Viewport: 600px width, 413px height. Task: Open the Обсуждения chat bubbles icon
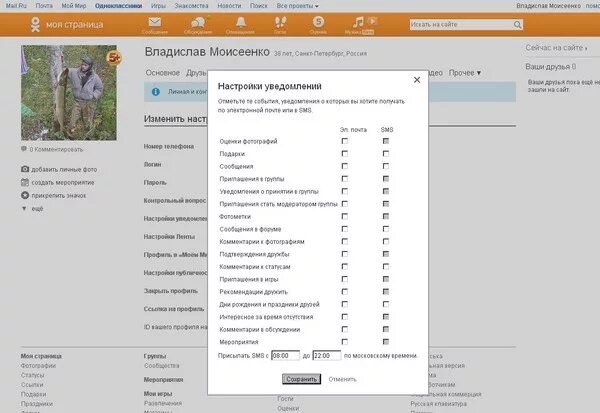pyautogui.click(x=198, y=22)
